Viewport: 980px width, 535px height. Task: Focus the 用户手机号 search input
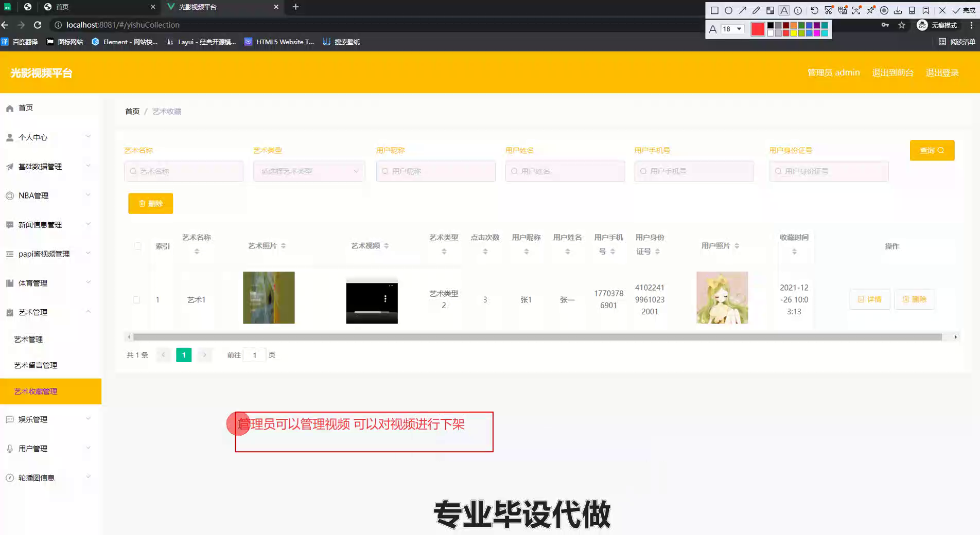coord(694,171)
